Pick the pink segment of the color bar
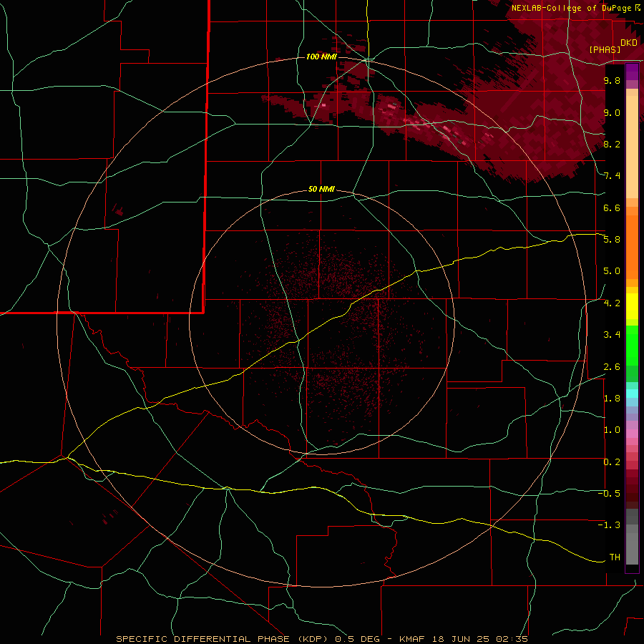 (x=632, y=434)
